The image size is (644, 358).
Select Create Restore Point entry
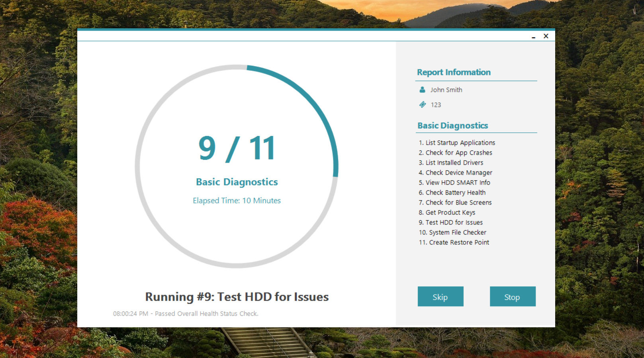[454, 242]
